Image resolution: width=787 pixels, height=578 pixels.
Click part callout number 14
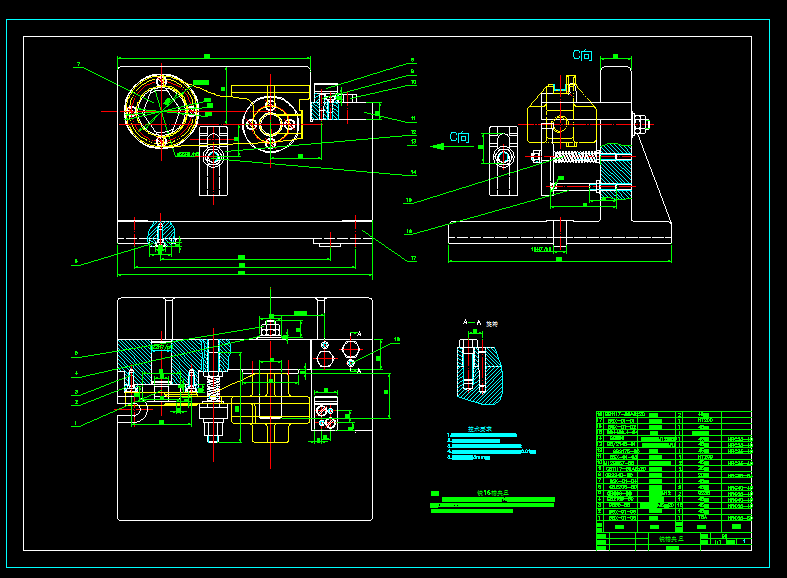pyautogui.click(x=414, y=172)
